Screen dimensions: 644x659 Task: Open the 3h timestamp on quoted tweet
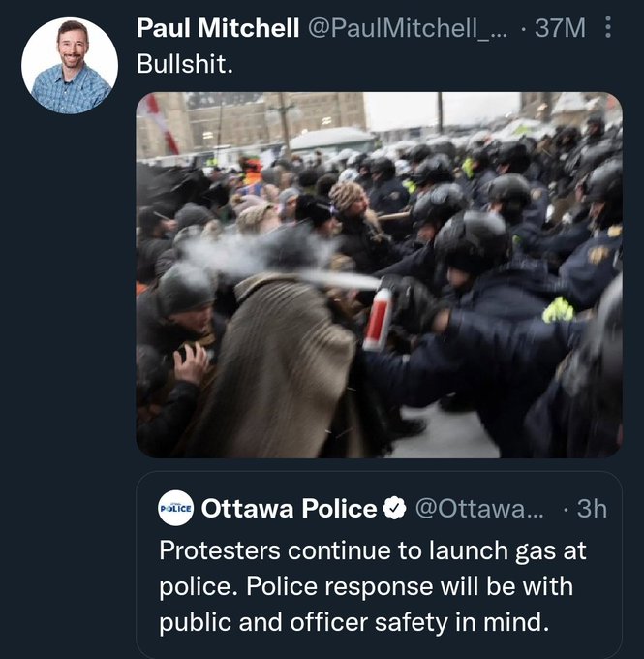coord(590,507)
